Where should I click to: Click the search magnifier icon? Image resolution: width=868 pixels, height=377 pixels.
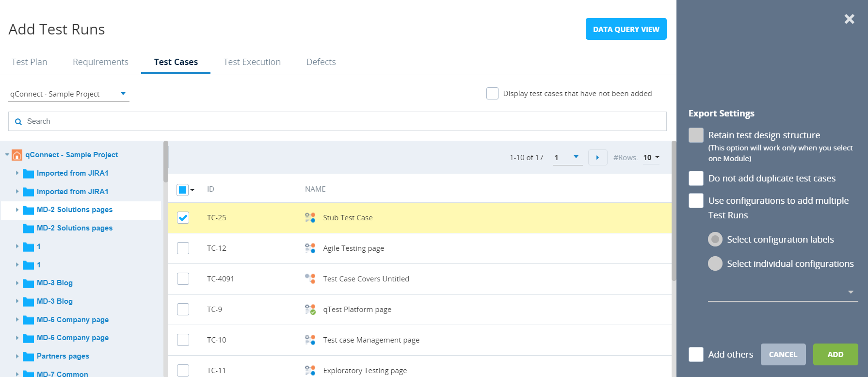click(x=18, y=122)
